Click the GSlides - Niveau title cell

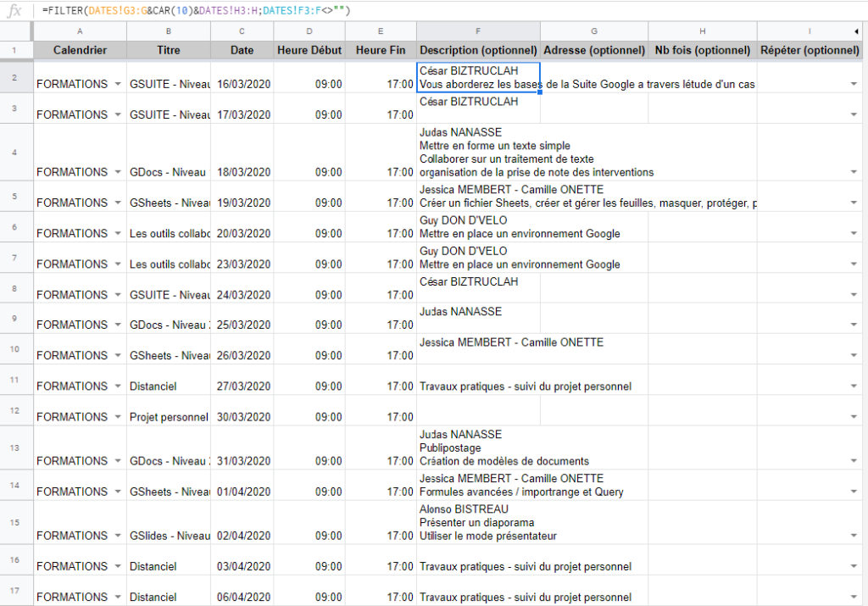pos(169,522)
